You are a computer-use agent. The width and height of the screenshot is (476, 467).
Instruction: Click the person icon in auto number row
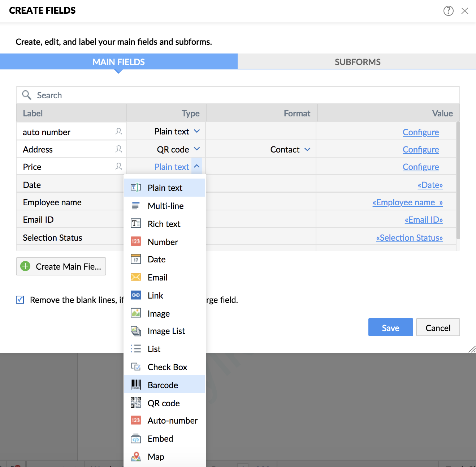[x=118, y=132]
